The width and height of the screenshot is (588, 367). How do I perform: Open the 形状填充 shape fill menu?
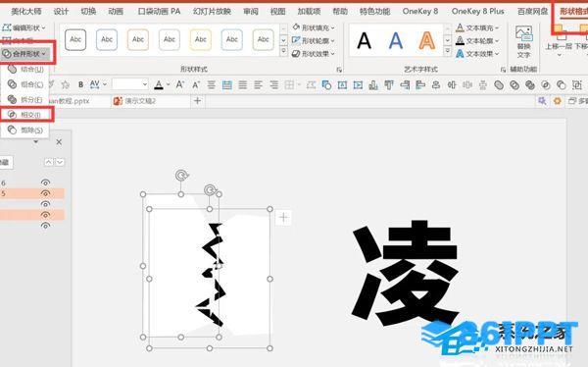(314, 27)
